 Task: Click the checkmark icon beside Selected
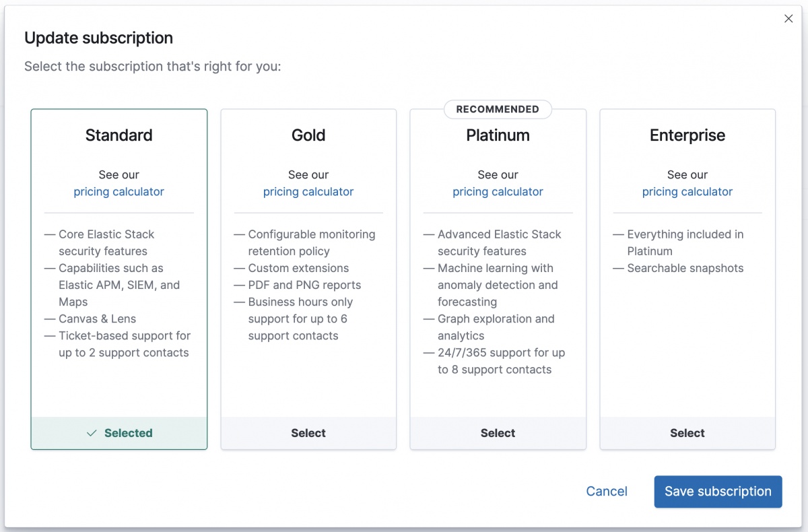[x=92, y=434]
